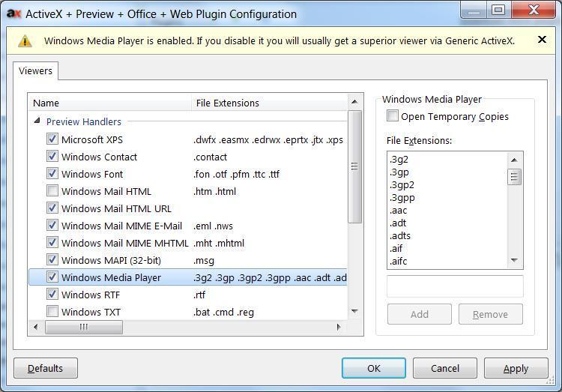Uncheck the Windows Font checkbox
The height and width of the screenshot is (392, 562).
(52, 173)
